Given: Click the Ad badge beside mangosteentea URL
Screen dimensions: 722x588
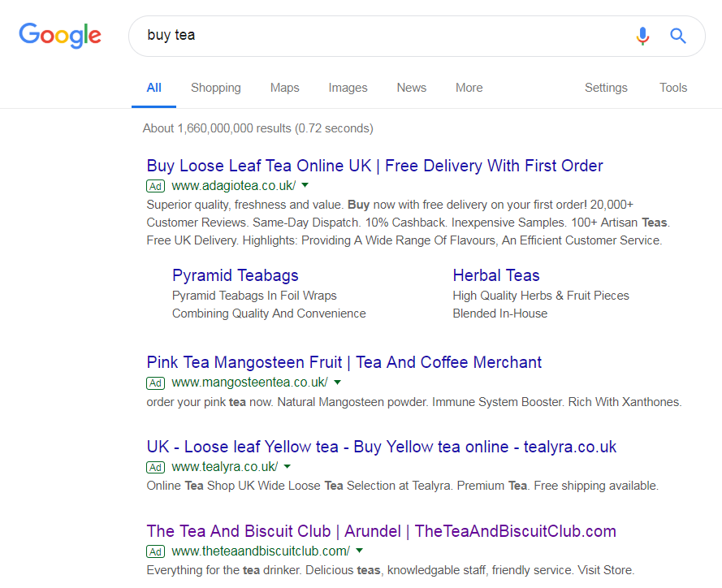Looking at the screenshot, I should [x=156, y=383].
